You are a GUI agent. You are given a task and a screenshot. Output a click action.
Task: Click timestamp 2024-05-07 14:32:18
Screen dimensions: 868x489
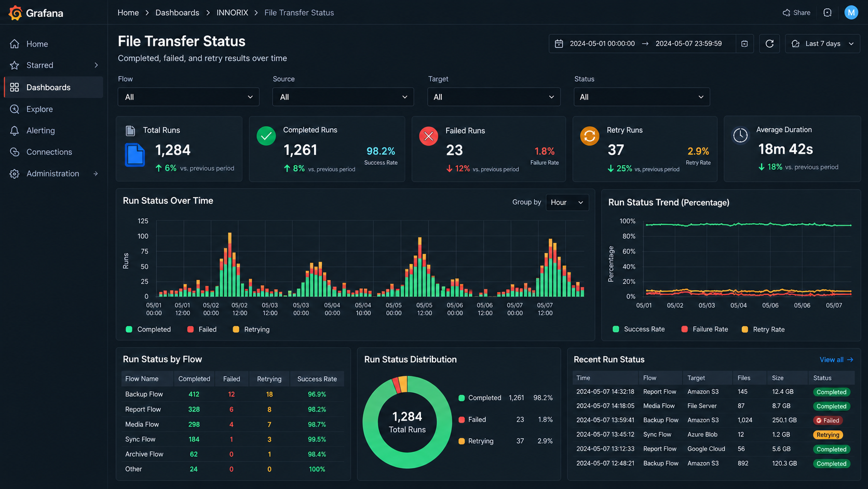coord(605,392)
